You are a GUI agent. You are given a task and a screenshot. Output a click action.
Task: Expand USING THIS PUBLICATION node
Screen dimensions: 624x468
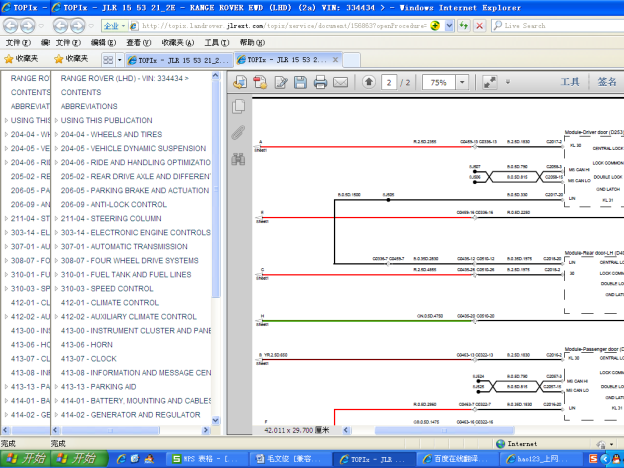tap(57, 120)
